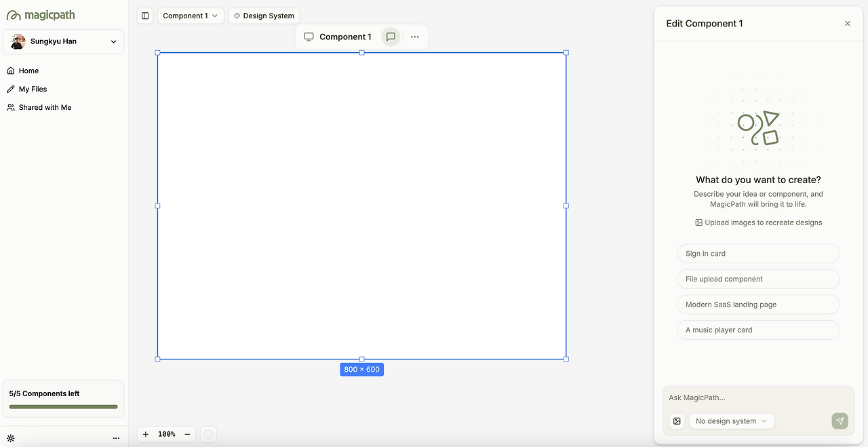Image resolution: width=868 pixels, height=447 pixels.
Task: Click the round button next to zoom controls
Action: 209,434
